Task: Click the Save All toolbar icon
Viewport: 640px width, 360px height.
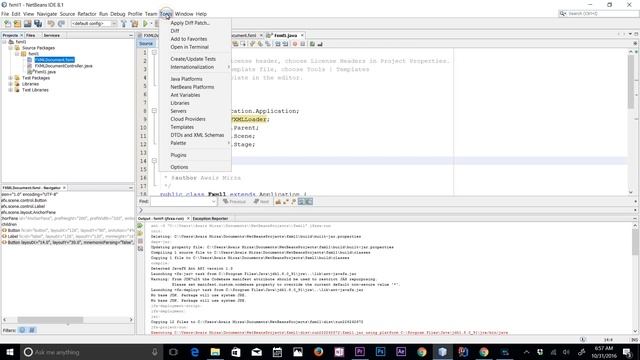Action: (38, 24)
